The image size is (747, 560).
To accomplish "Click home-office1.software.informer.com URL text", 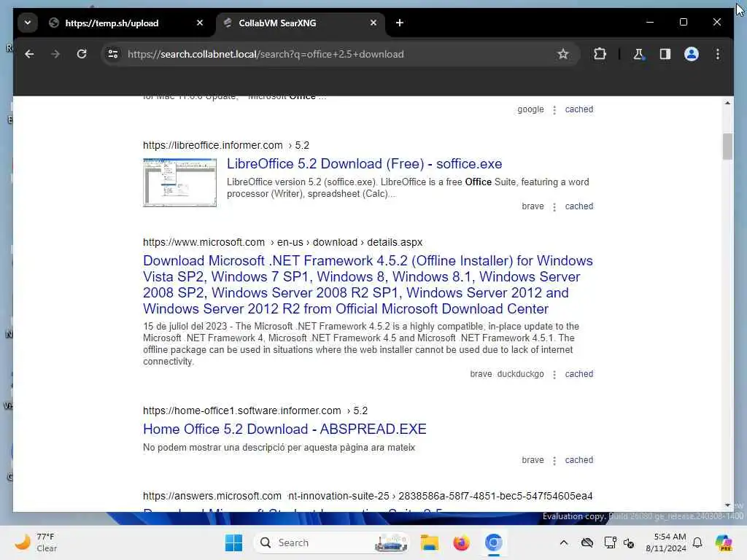I will [x=242, y=411].
